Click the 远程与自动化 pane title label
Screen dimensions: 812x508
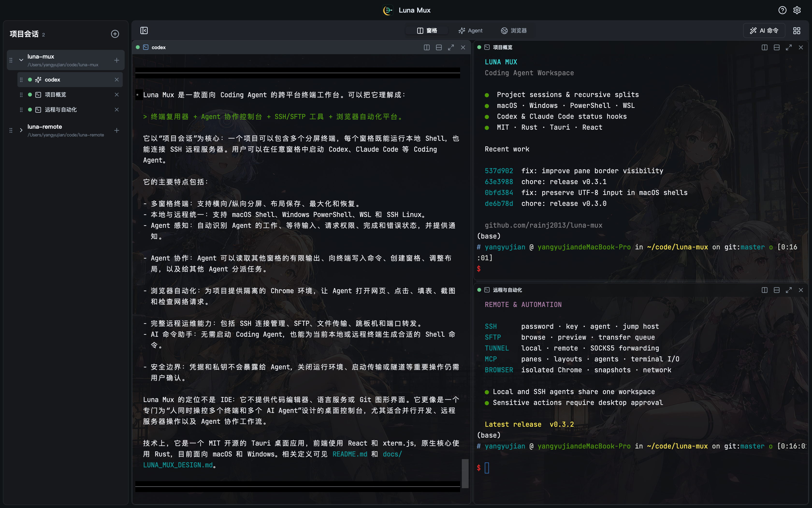pos(507,290)
